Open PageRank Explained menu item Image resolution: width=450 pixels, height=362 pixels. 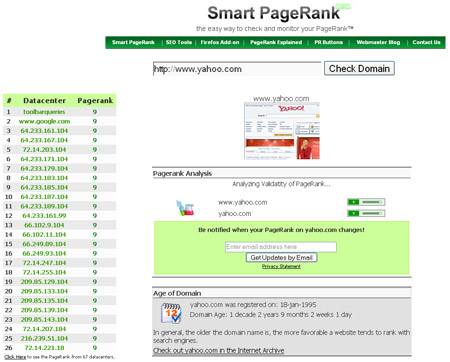276,42
